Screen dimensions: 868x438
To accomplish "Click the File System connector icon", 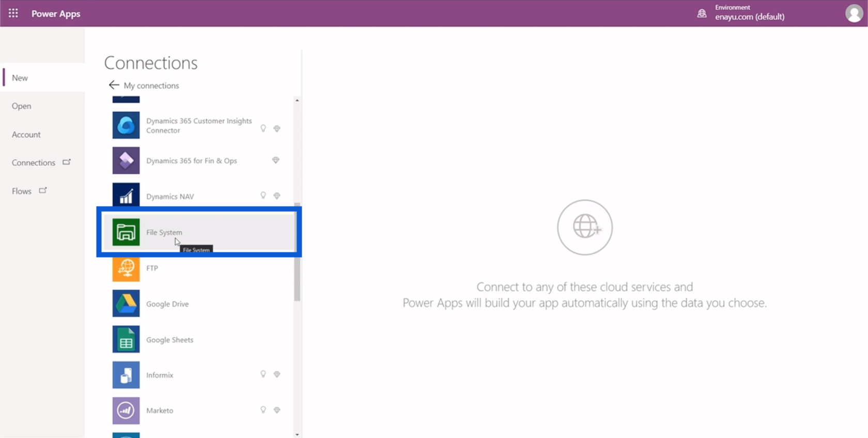I will tap(126, 232).
